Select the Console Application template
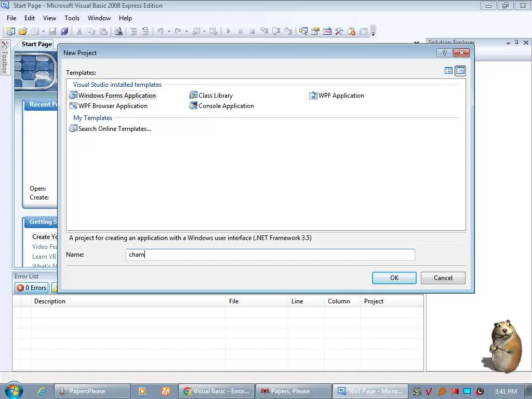 point(221,106)
